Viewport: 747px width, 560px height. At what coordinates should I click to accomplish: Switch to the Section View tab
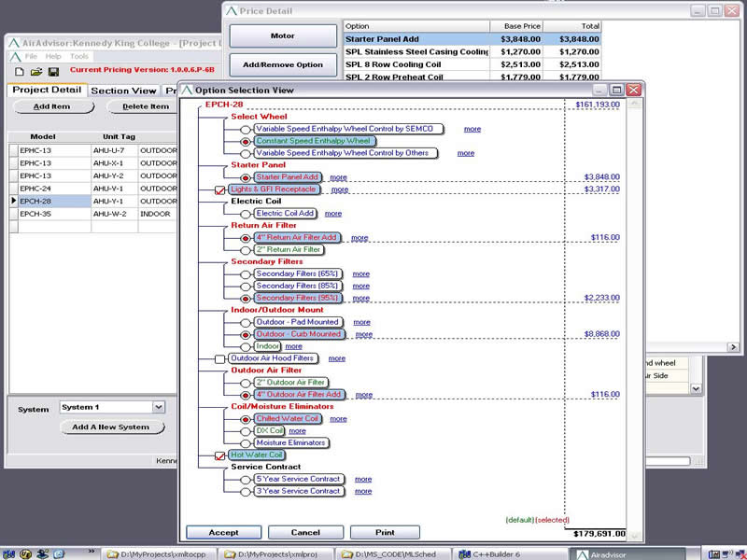[124, 91]
